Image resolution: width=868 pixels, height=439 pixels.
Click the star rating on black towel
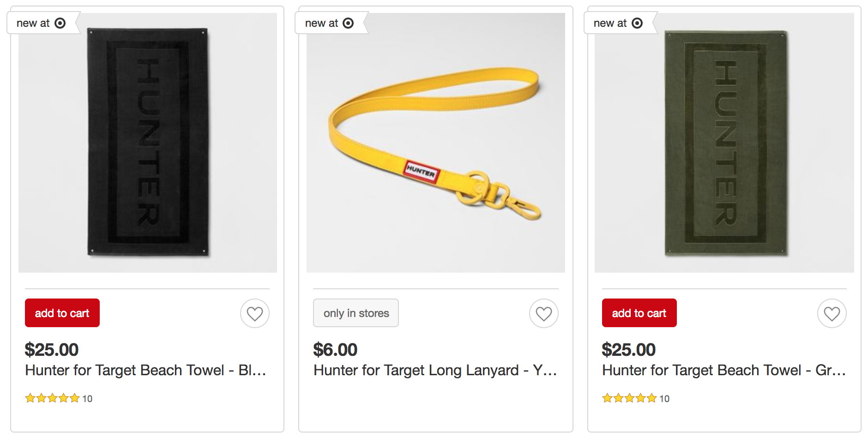[53, 398]
